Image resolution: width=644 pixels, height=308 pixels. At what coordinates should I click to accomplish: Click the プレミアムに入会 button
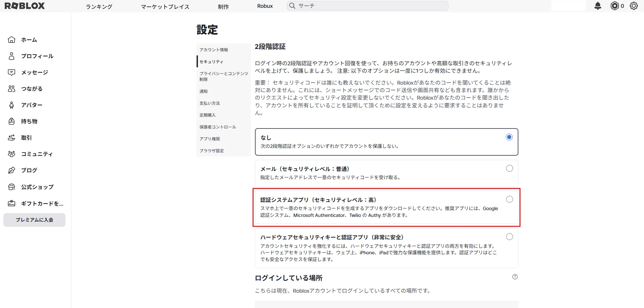tap(34, 220)
